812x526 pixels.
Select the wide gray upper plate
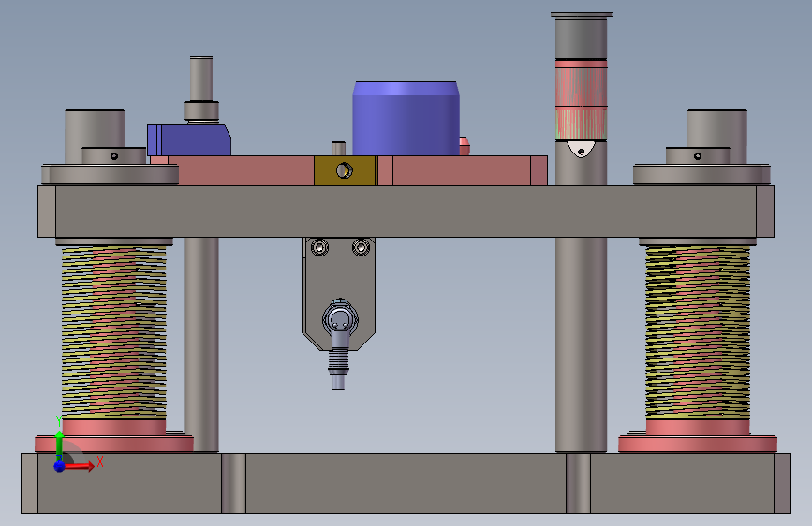[406, 212]
